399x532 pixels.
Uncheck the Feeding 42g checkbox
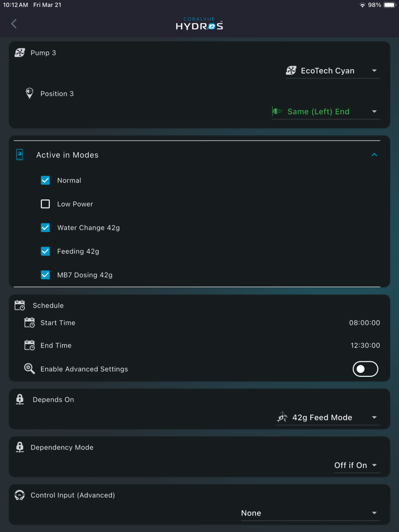pyautogui.click(x=45, y=251)
